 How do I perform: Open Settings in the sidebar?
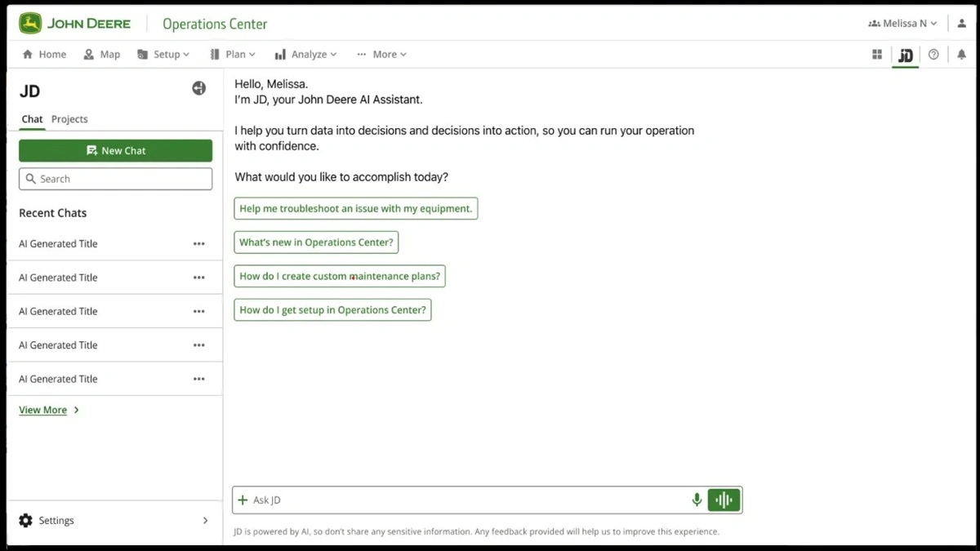pos(114,520)
